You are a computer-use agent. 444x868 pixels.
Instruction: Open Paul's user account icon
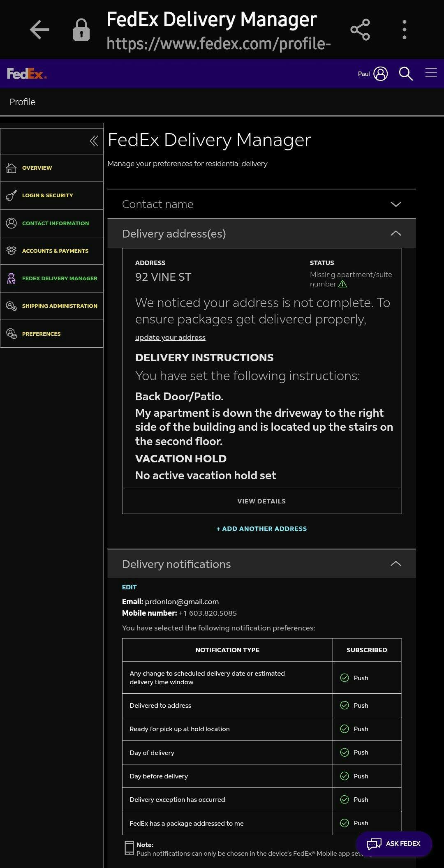click(x=380, y=74)
